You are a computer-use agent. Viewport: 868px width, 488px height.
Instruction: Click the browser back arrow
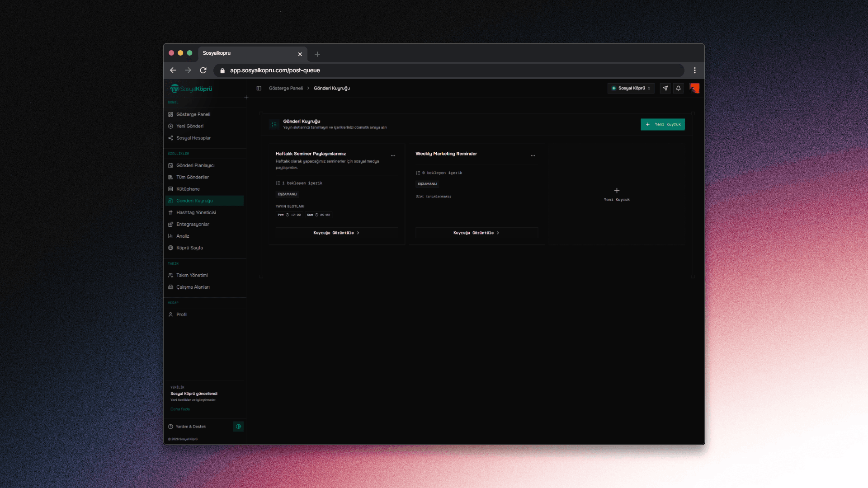click(173, 70)
